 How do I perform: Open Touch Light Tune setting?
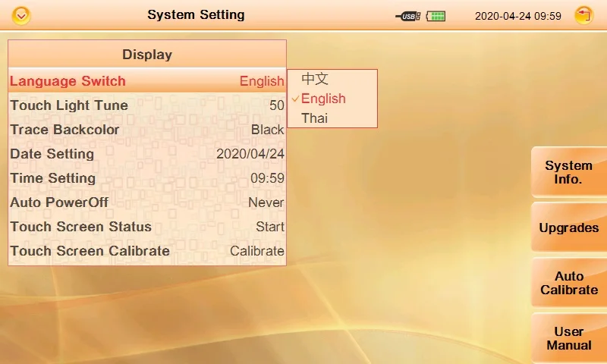pyautogui.click(x=147, y=105)
